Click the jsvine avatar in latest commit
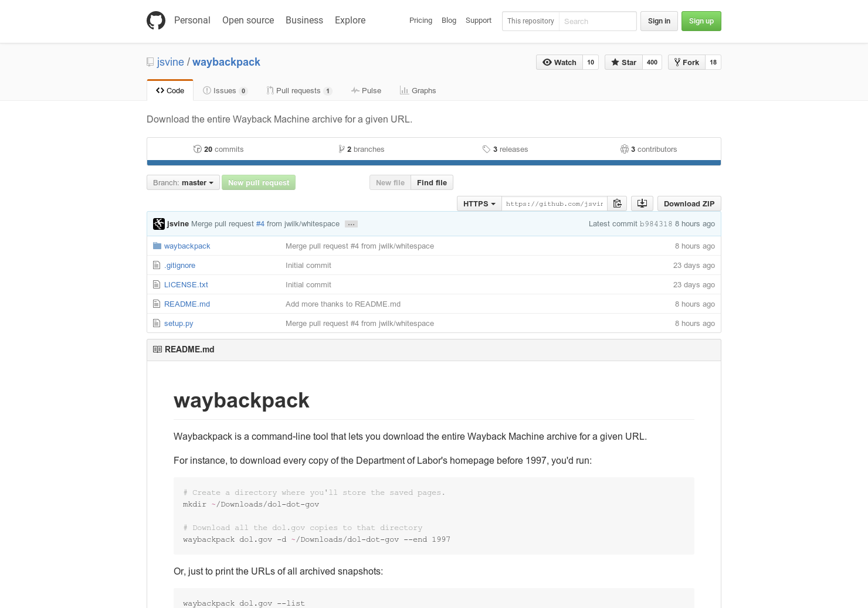The height and width of the screenshot is (608, 868). point(159,224)
